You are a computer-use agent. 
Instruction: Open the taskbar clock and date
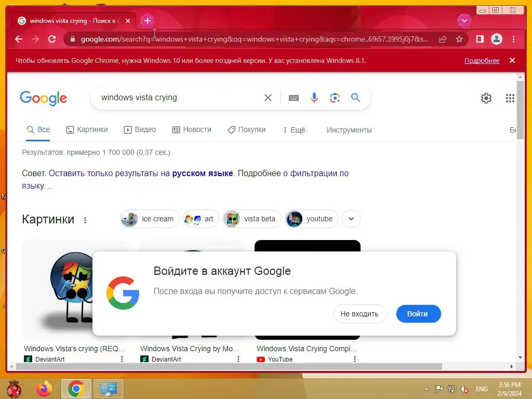pos(510,389)
